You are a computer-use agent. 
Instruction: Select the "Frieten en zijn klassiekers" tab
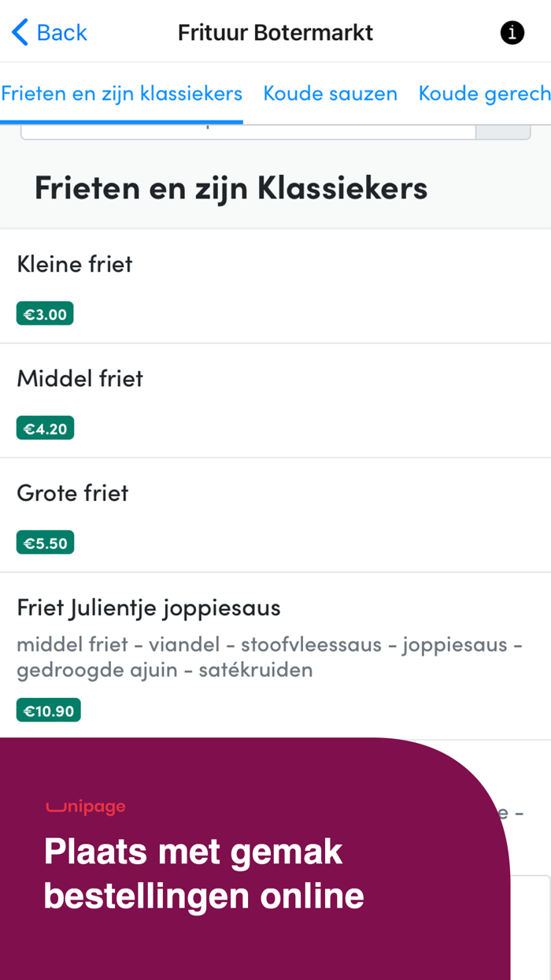click(121, 93)
